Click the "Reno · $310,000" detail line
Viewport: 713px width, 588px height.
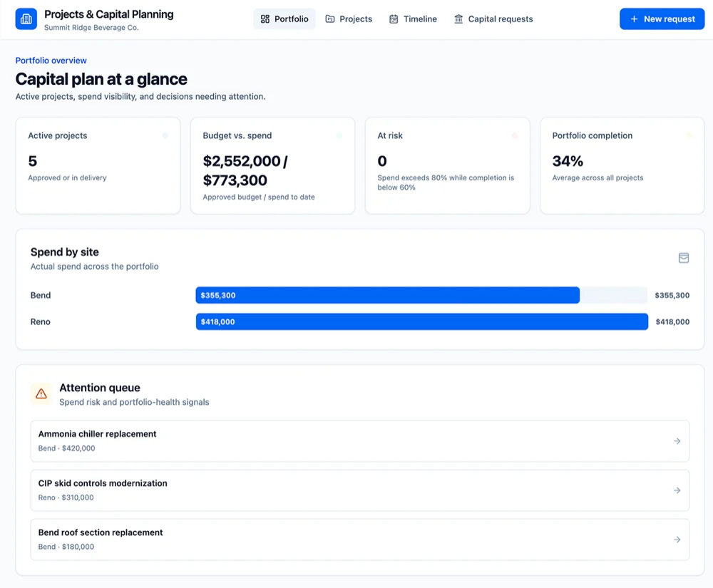[66, 497]
